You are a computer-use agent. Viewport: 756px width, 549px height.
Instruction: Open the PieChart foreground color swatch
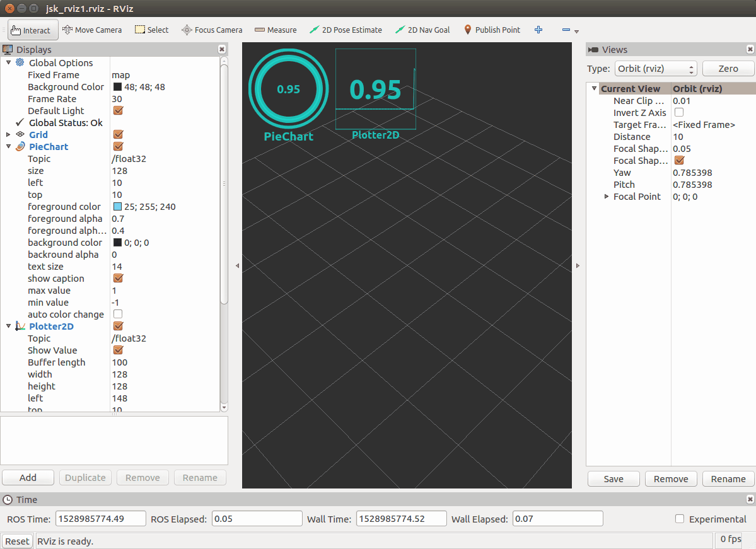[117, 207]
